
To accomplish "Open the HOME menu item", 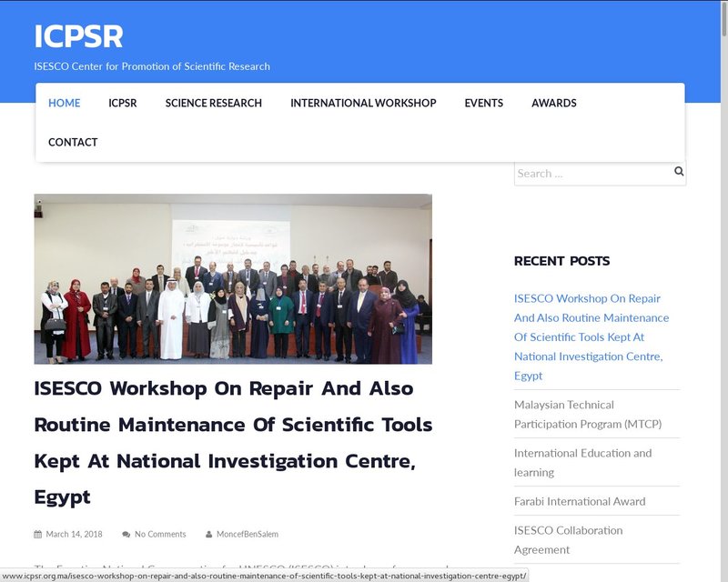I will [x=64, y=103].
